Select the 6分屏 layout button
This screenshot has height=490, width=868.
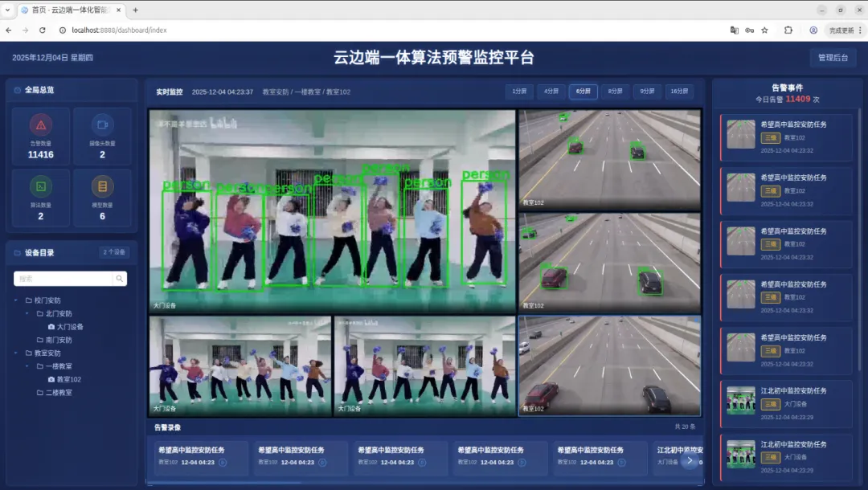click(583, 92)
